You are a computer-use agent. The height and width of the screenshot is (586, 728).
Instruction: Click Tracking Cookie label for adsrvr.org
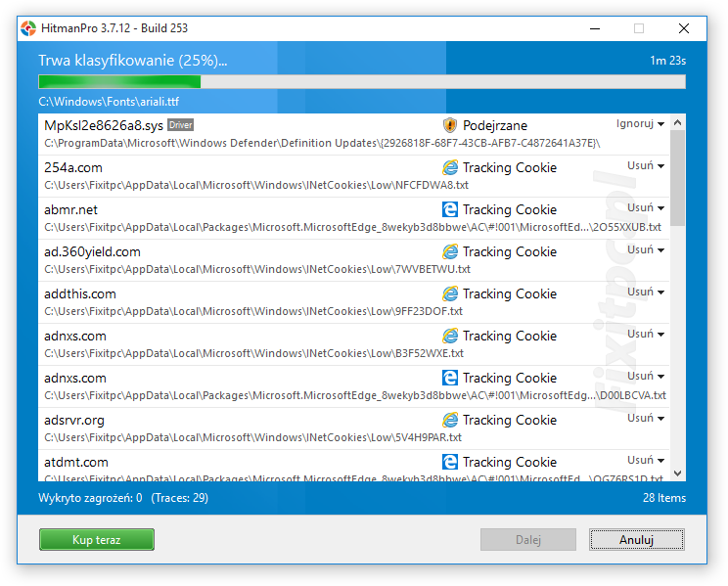point(510,421)
